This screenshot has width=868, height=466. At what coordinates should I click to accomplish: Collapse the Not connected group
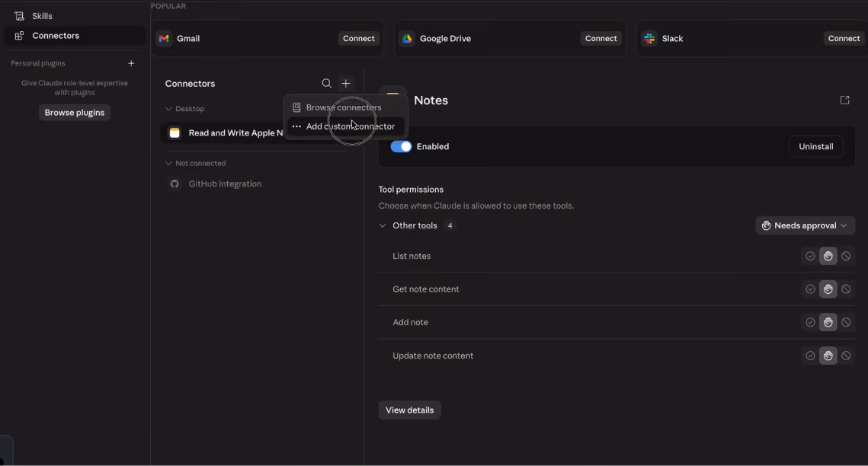(x=168, y=163)
